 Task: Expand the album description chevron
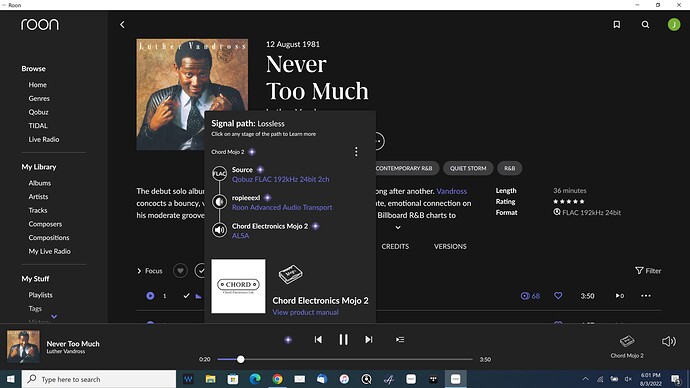click(398, 227)
